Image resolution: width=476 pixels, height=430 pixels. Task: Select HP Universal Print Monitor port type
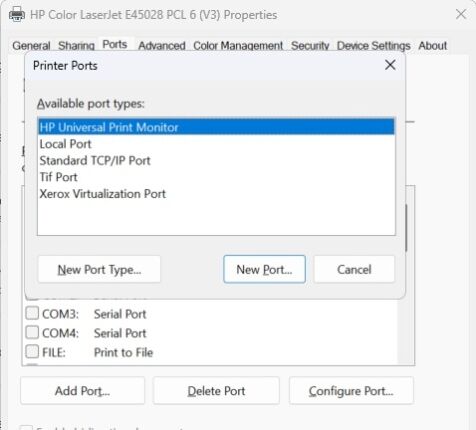click(x=216, y=127)
